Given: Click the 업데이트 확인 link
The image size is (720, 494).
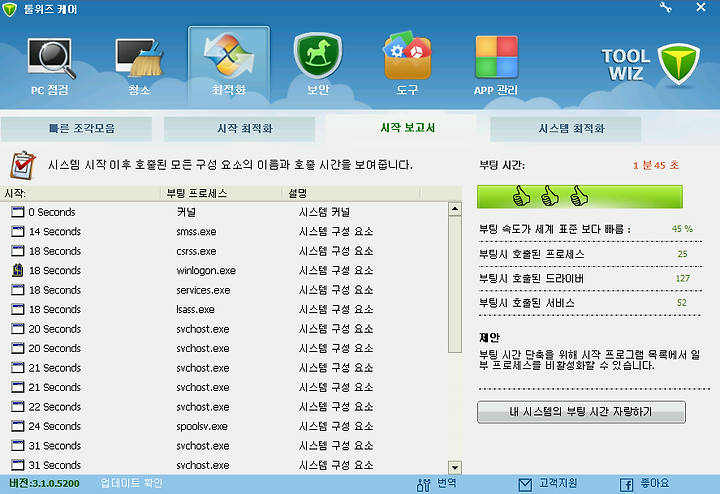Looking at the screenshot, I should tap(131, 483).
